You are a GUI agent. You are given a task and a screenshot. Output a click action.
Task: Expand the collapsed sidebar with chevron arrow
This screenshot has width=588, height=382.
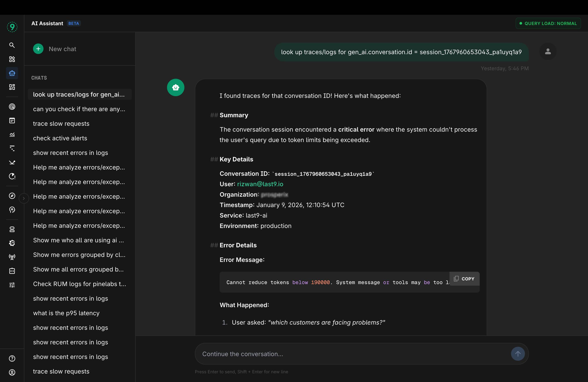24,198
